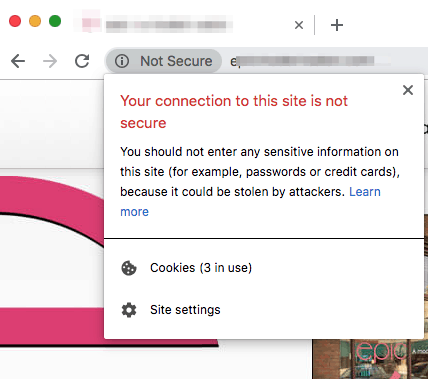Dismiss the site info popup
Screen dimensions: 428x379
point(408,90)
